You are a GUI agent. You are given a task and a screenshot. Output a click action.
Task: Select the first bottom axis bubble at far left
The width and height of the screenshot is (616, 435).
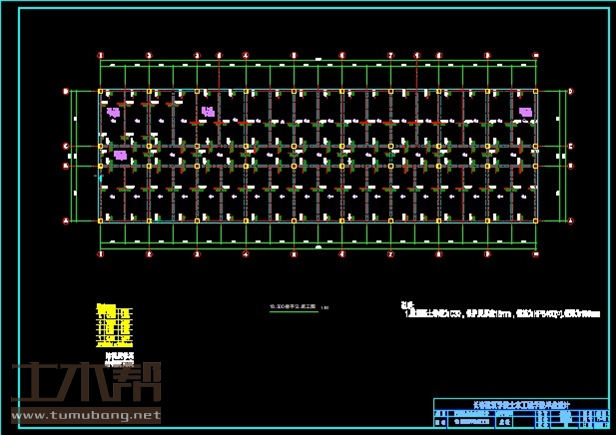[x=100, y=254]
